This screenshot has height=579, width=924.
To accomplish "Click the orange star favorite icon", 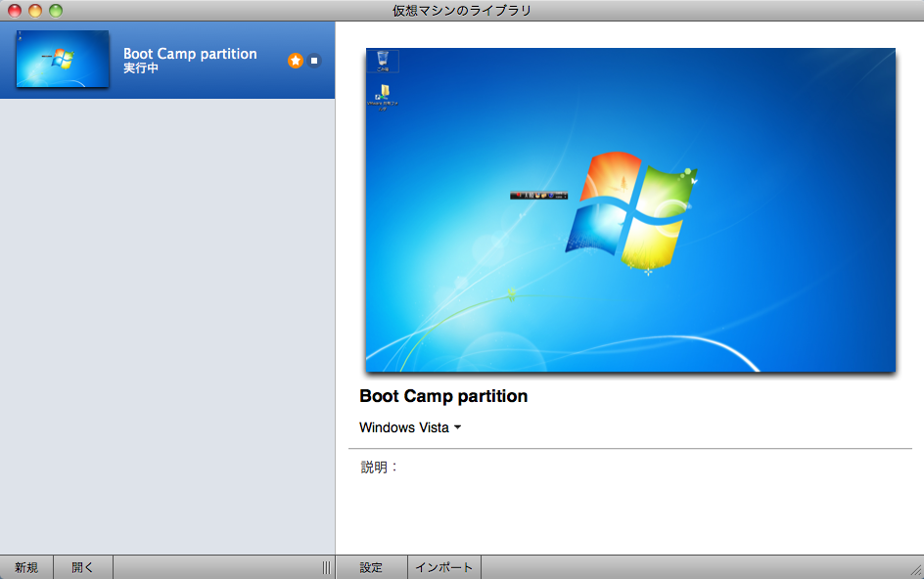I will tap(296, 61).
